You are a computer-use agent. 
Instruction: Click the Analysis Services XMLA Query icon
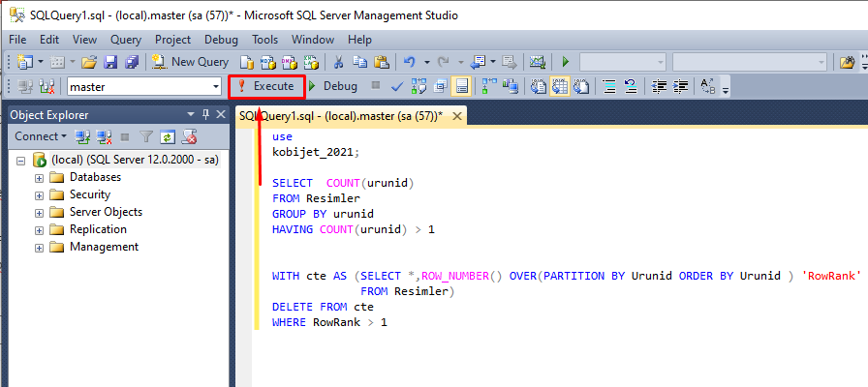tap(311, 62)
